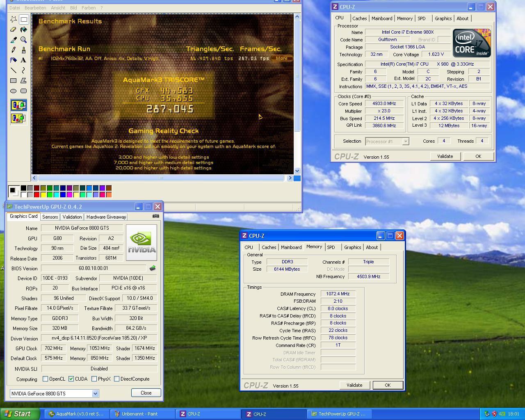525x420 pixels.
Task: Click the Intel Core i7 logo in CPU-Z
Action: (x=472, y=43)
